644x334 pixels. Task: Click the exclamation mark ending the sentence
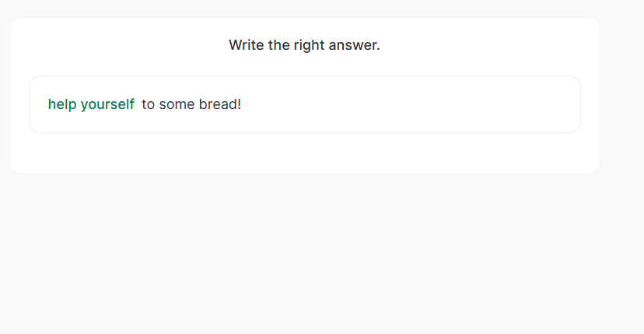(x=240, y=104)
